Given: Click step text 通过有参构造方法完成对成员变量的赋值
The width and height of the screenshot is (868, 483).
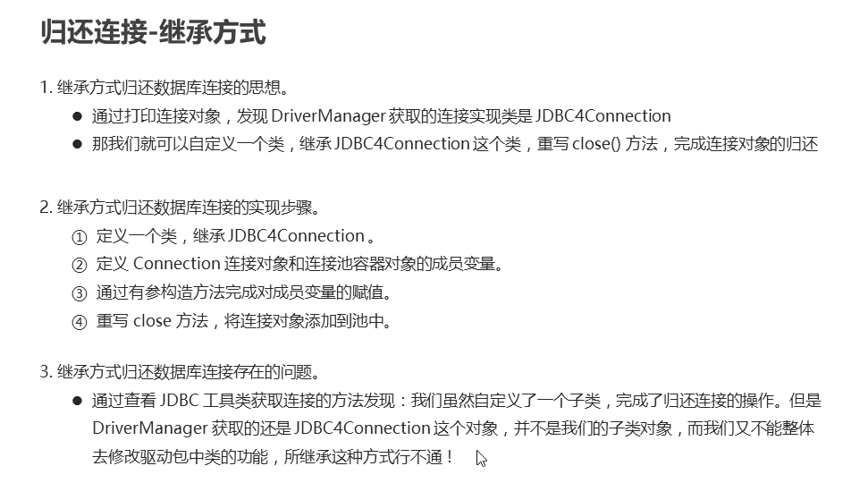Looking at the screenshot, I should coord(243,292).
